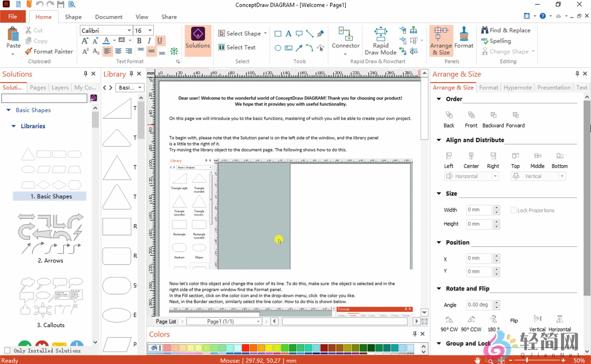The width and height of the screenshot is (591, 364).
Task: Toggle the Only Installed Solutions checkbox
Action: tap(7, 350)
